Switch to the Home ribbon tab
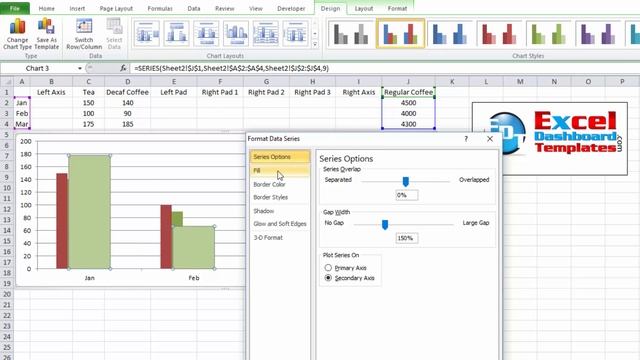Viewport: 640px width, 360px height. (47, 8)
